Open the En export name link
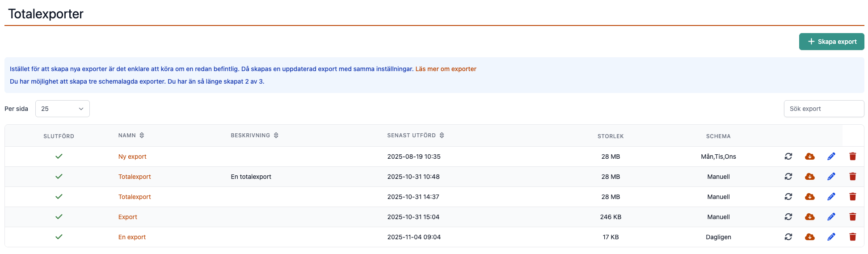Image resolution: width=868 pixels, height=254 pixels. coord(132,237)
